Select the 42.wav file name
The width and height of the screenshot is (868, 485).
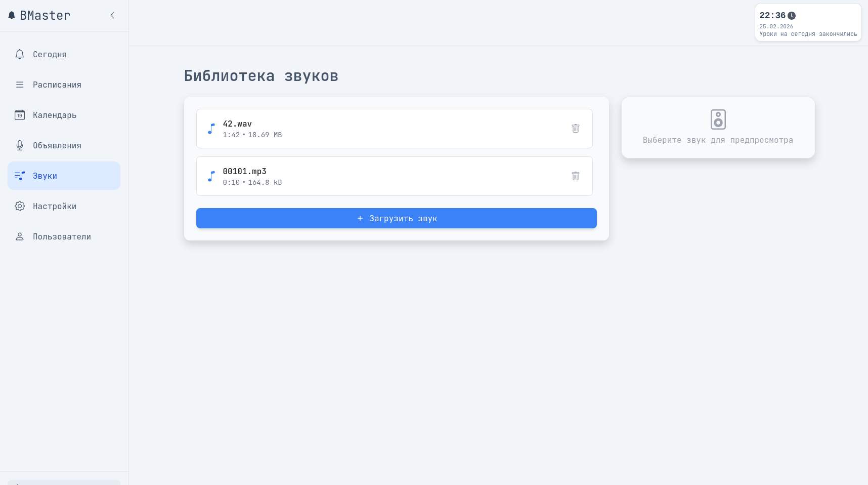click(x=237, y=124)
